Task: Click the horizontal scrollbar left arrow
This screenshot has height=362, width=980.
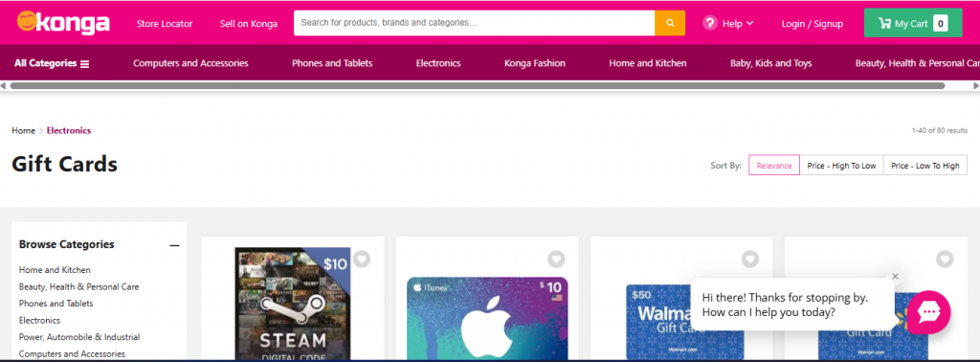Action: click(x=4, y=85)
